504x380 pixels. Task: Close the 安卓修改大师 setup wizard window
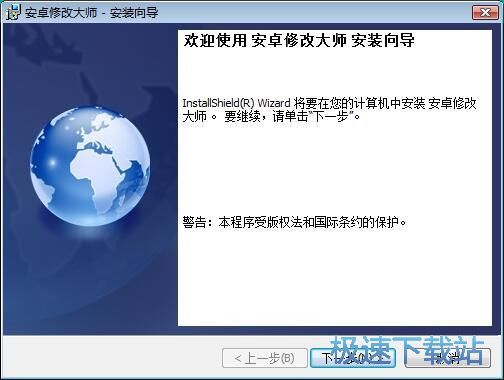pos(485,13)
